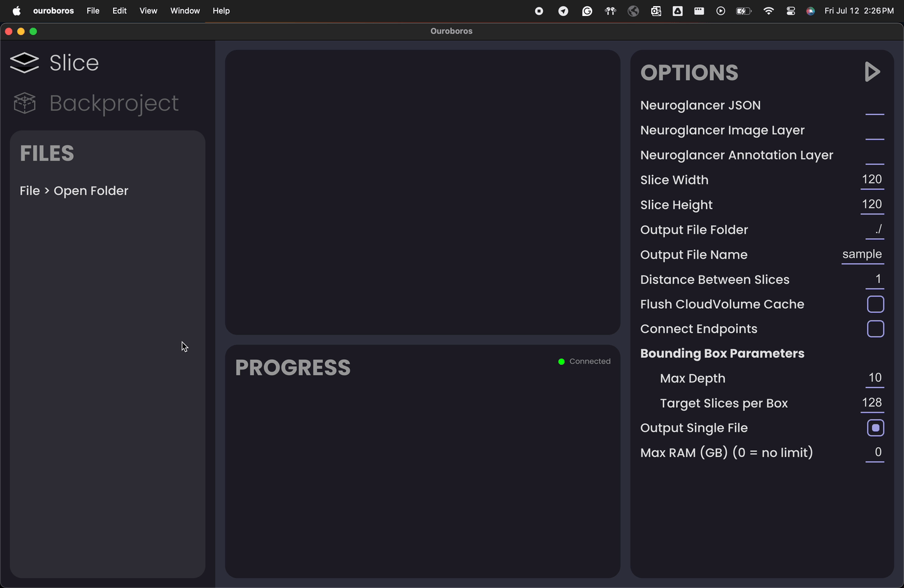Screen dimensions: 904x588
Task: Open the Backproject page via its cube icon
Action: coord(25,103)
